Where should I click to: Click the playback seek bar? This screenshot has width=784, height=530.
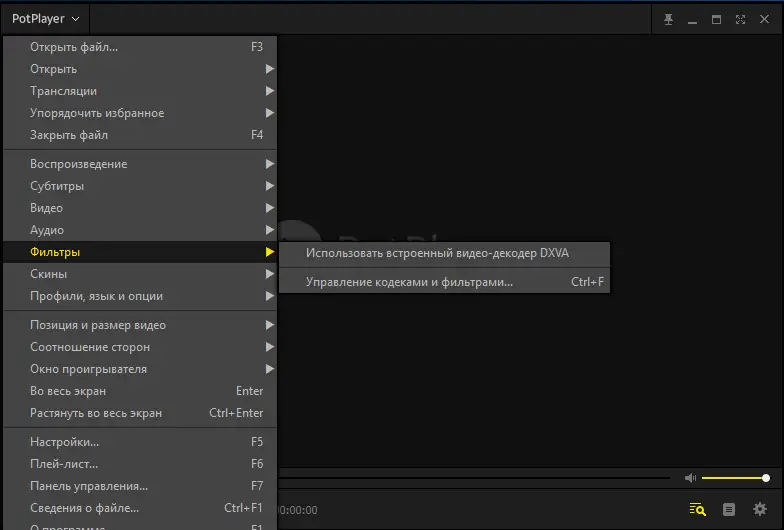474,478
